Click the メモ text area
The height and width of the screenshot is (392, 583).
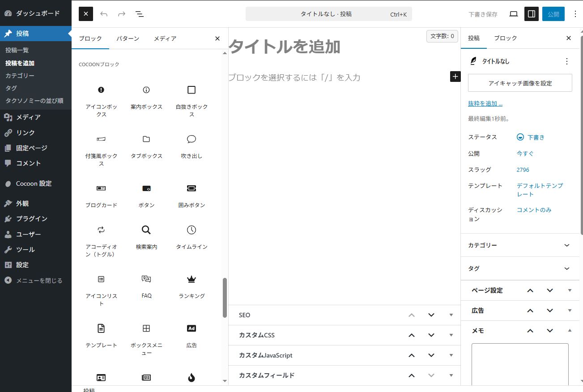(x=520, y=364)
